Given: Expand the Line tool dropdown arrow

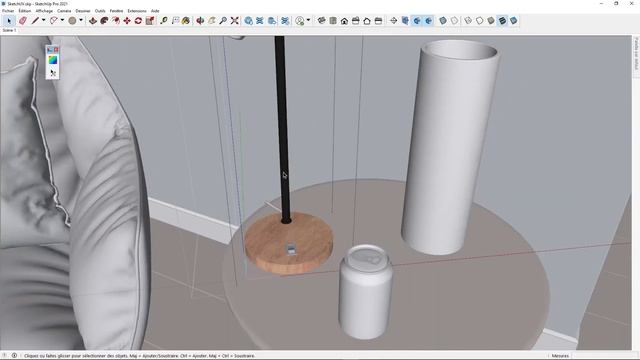Looking at the screenshot, I should coord(43,20).
